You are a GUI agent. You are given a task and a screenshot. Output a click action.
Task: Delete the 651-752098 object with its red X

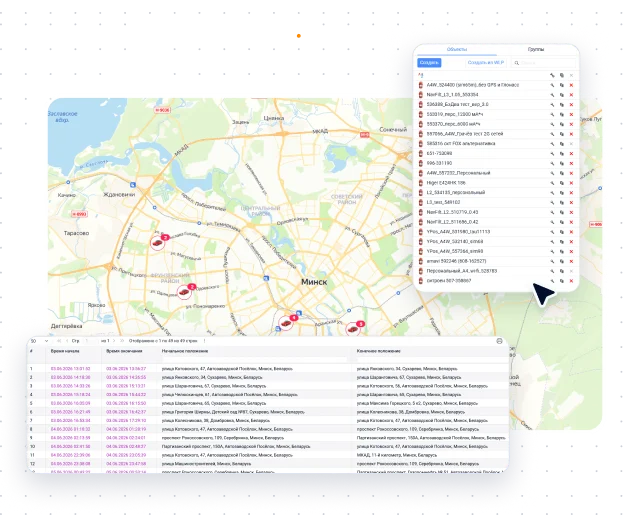click(571, 153)
